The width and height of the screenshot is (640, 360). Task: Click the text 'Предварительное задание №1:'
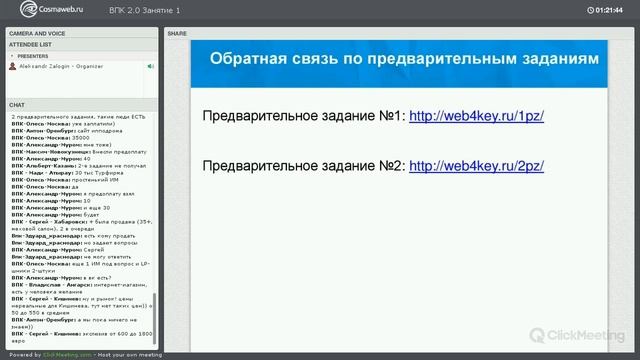[x=304, y=116]
